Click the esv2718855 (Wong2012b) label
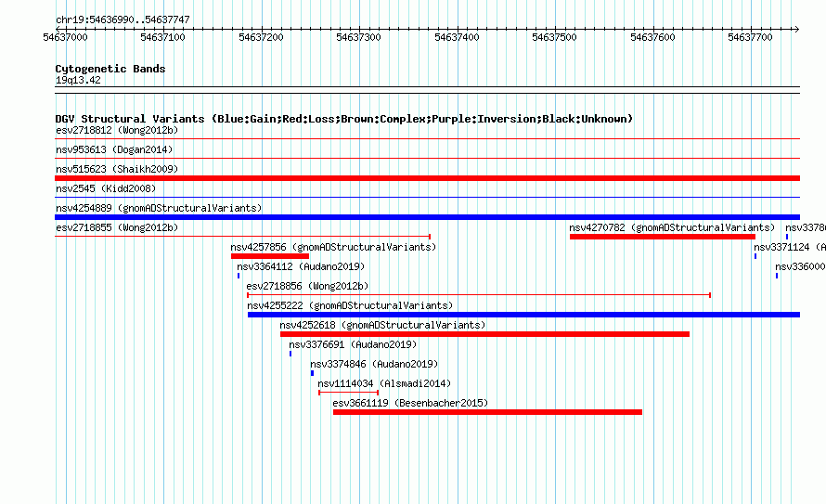This screenshot has width=826, height=504. pos(117,227)
